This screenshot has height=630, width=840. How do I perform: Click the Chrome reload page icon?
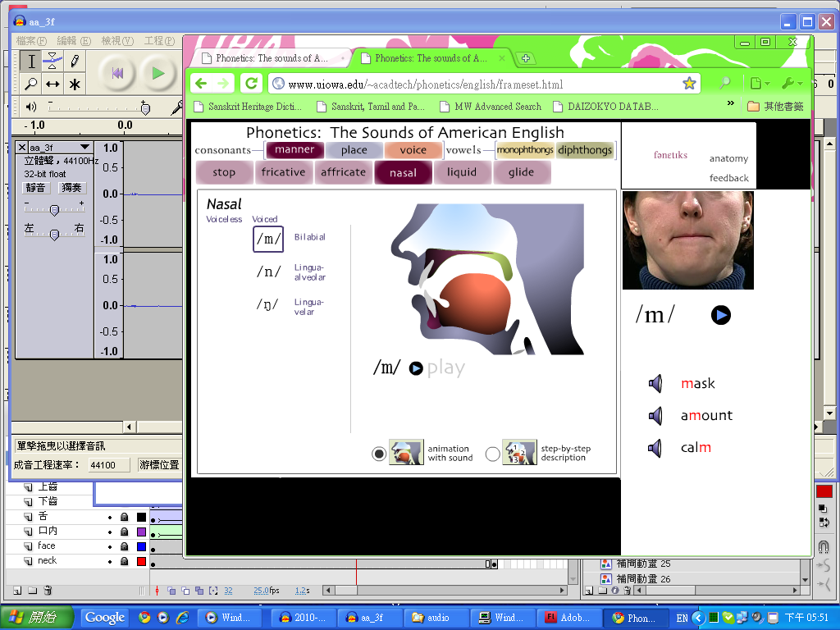tap(252, 83)
